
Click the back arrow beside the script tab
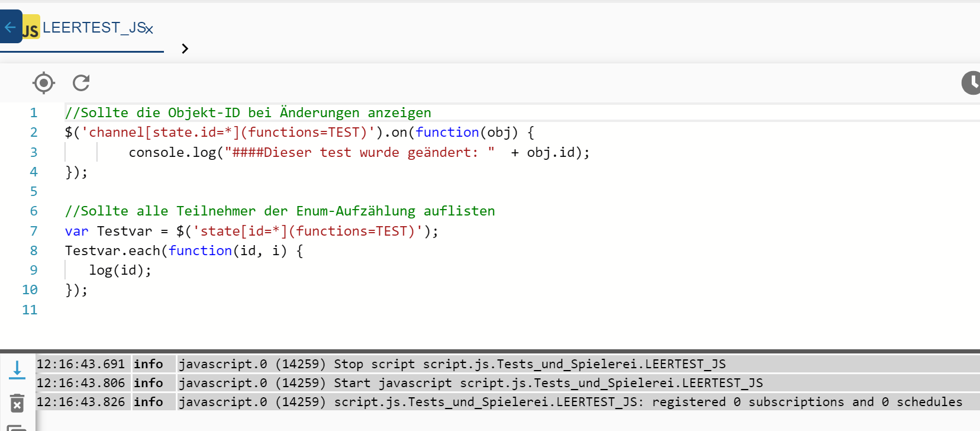[10, 27]
